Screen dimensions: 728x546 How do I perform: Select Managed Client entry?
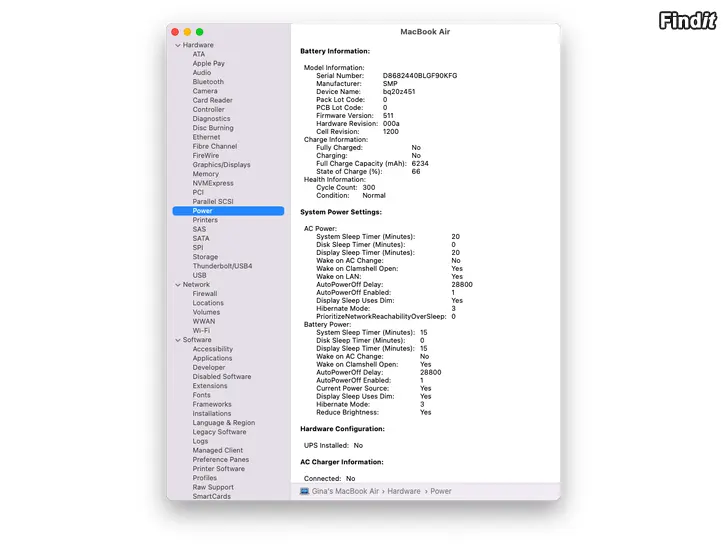coord(218,450)
